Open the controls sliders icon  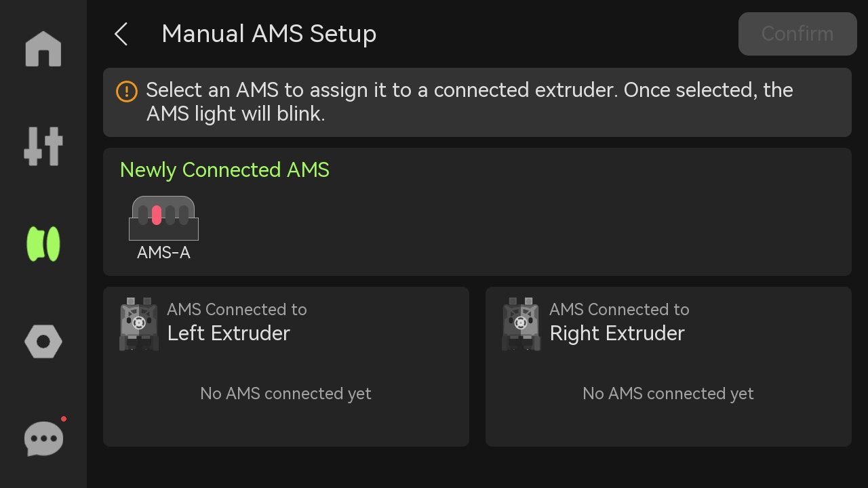pyautogui.click(x=43, y=146)
